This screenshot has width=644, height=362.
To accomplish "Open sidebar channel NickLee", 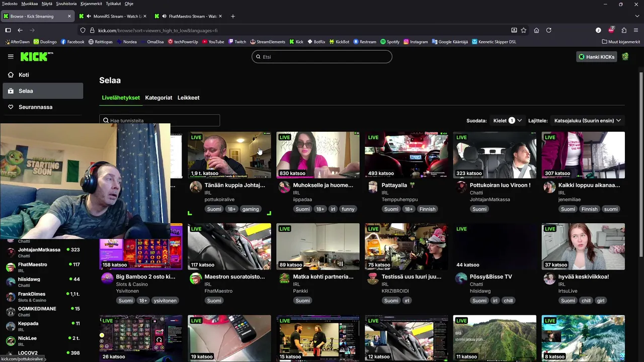I will 43,341.
